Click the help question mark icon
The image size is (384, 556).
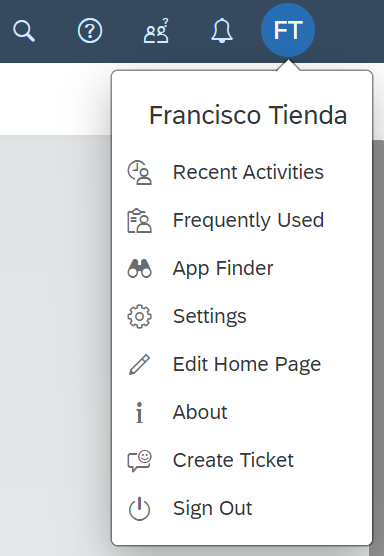point(90,31)
